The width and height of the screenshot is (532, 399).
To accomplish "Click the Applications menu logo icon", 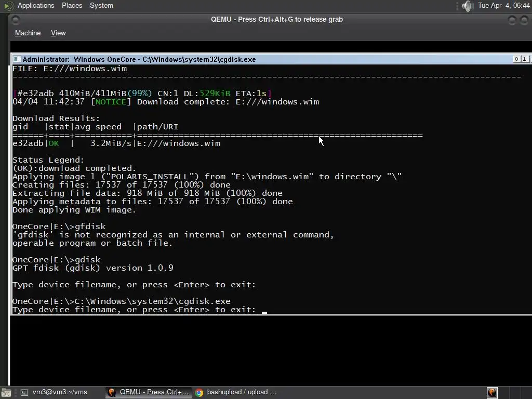I will 8,6.
